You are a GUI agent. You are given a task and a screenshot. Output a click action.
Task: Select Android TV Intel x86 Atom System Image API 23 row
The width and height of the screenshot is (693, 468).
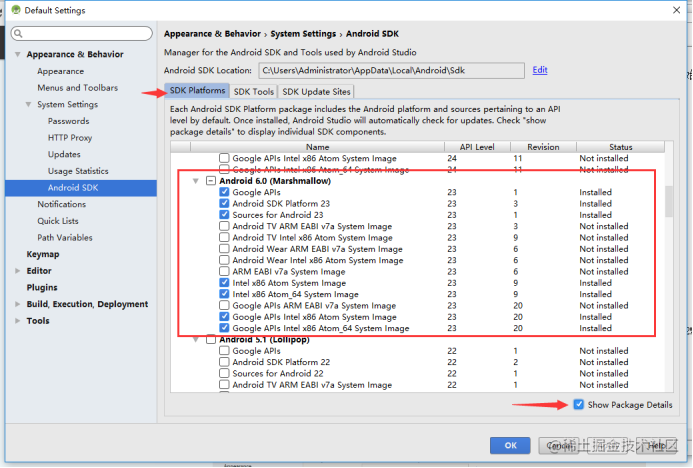point(418,237)
